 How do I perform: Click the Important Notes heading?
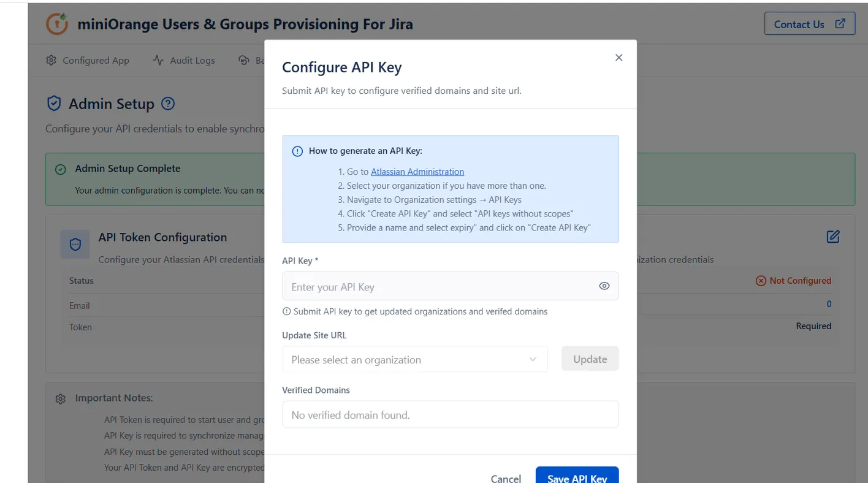click(x=114, y=398)
